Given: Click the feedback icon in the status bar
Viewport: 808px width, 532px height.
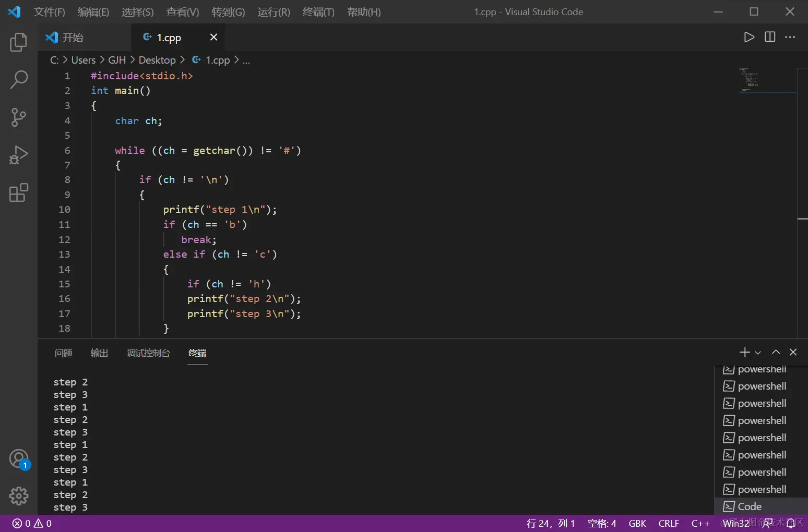Looking at the screenshot, I should pyautogui.click(x=768, y=524).
